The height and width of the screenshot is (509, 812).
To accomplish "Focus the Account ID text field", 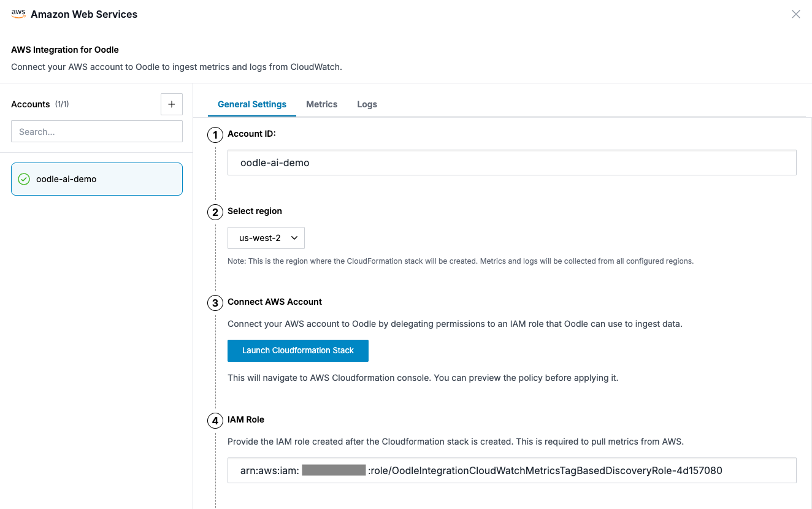I will point(511,163).
